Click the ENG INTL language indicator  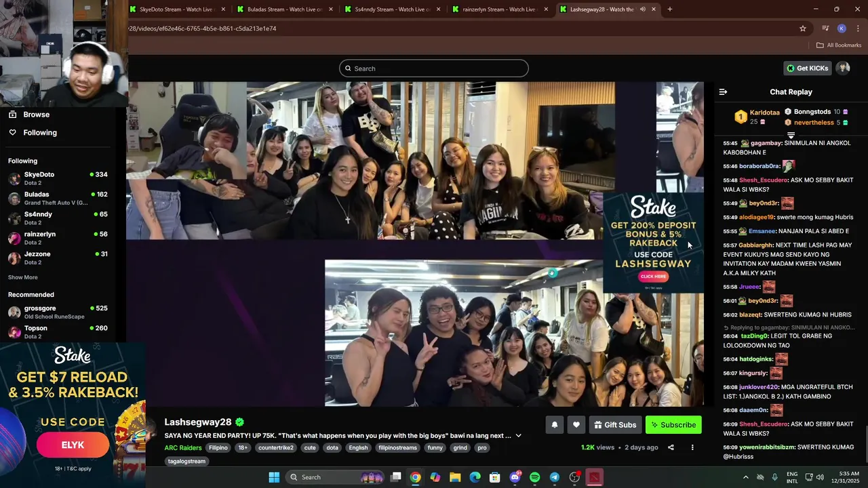pos(792,477)
